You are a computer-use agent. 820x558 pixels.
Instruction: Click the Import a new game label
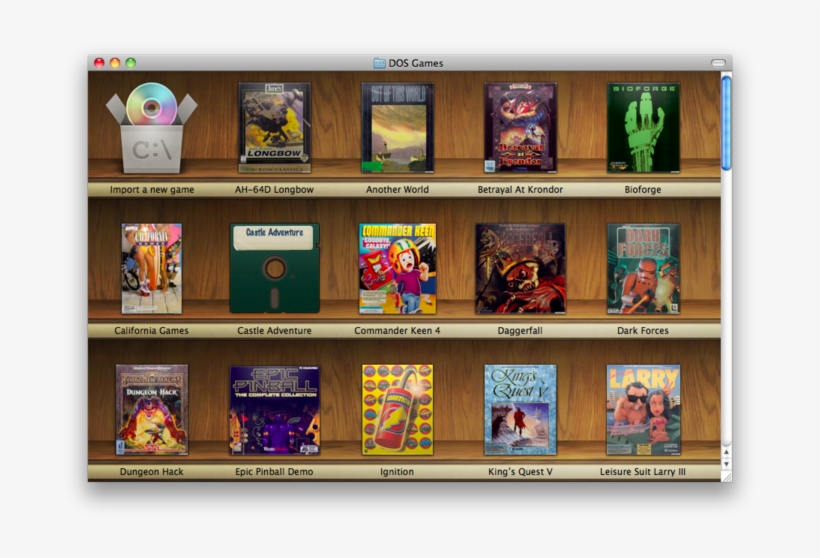click(x=152, y=190)
